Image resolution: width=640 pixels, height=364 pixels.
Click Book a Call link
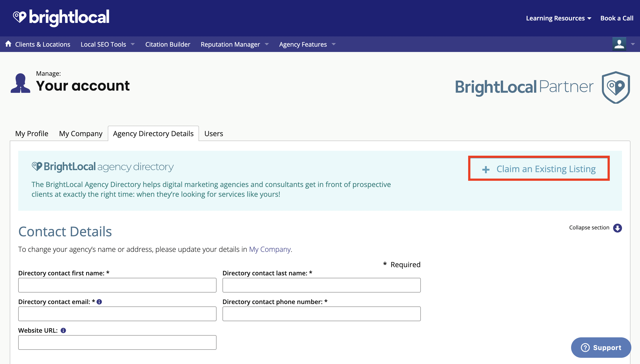tap(617, 18)
